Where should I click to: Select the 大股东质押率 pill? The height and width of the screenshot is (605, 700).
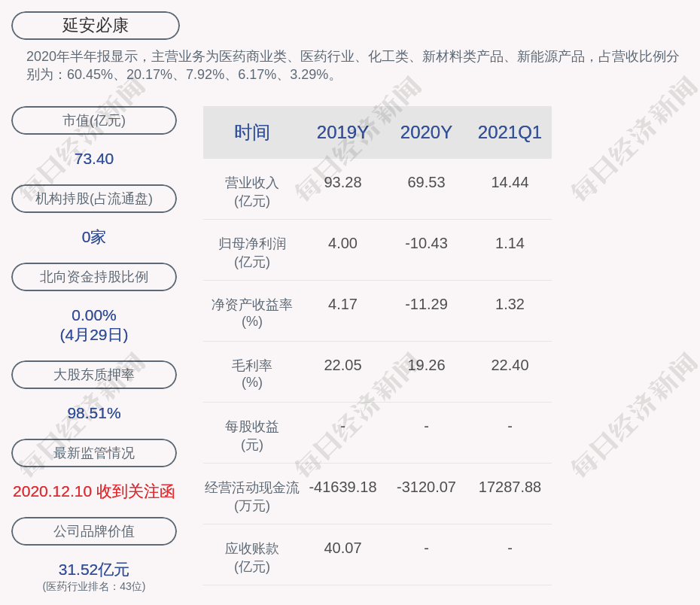coord(94,374)
